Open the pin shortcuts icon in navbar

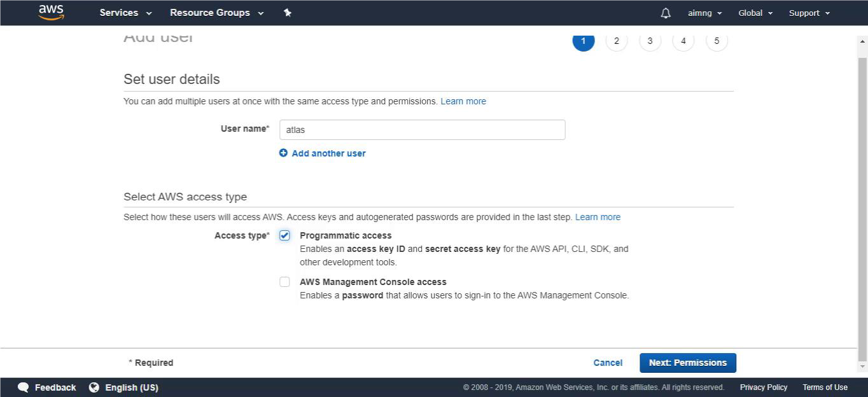click(288, 13)
